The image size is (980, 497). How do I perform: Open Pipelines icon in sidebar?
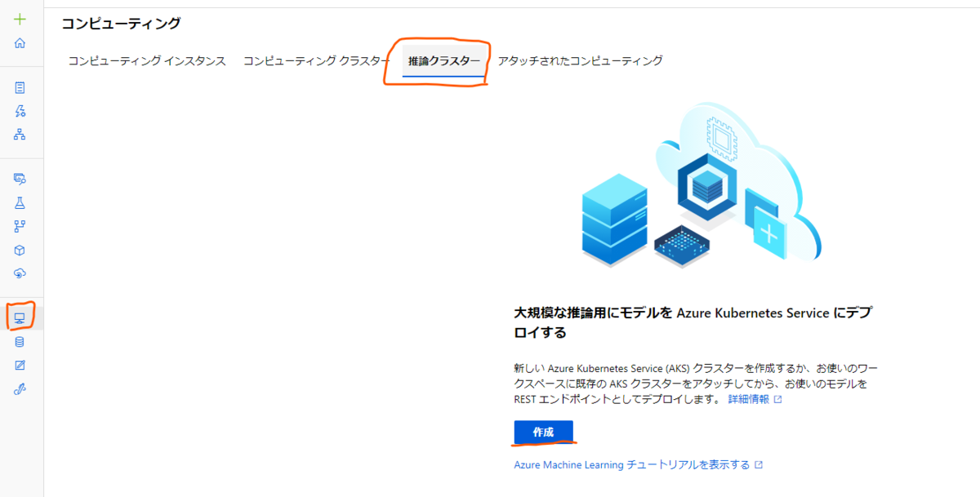click(x=20, y=225)
